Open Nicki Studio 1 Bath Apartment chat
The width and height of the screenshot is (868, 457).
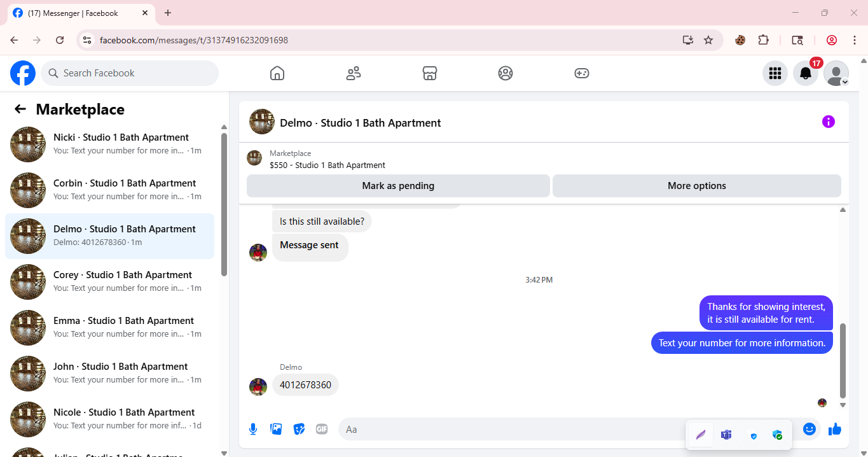click(x=109, y=144)
